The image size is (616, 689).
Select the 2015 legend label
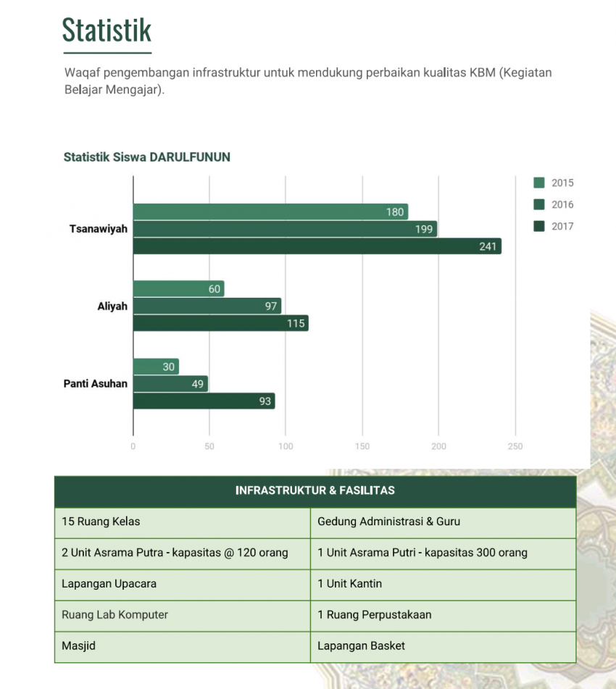[x=562, y=183]
